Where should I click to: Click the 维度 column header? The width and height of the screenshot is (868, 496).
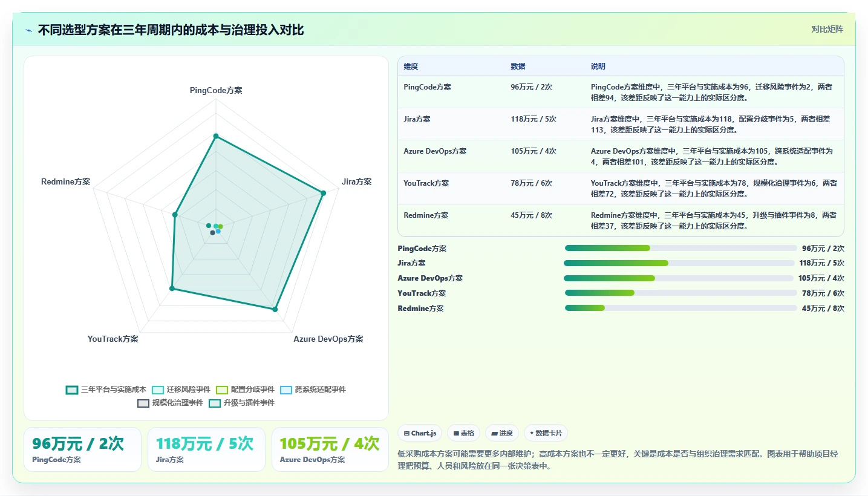[x=411, y=67]
